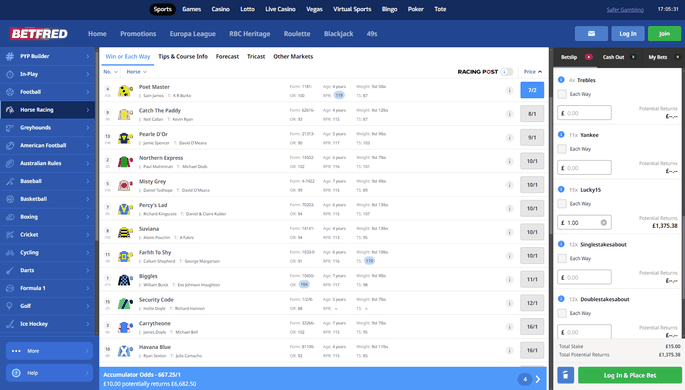Expand the Horse Racing sidebar entry

[x=88, y=110]
